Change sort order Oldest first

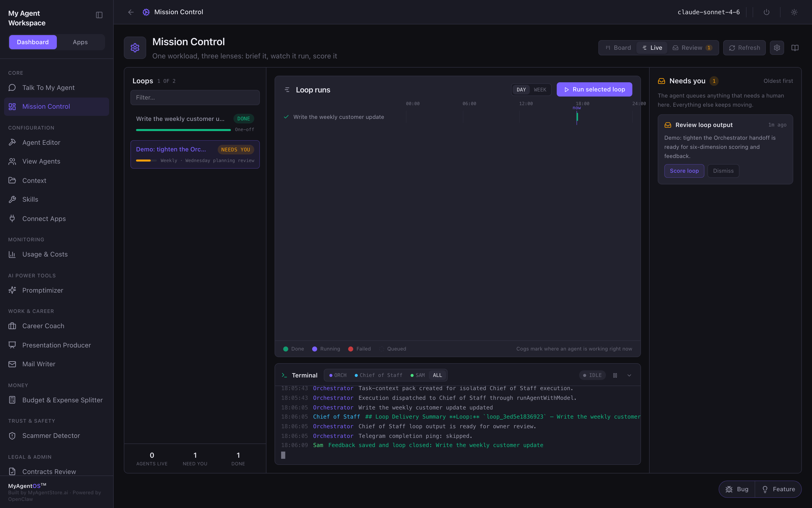(778, 81)
